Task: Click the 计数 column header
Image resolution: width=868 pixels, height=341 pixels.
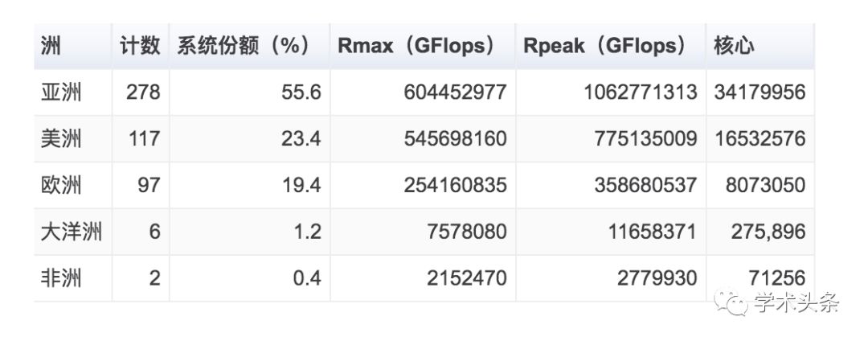Action: [140, 46]
